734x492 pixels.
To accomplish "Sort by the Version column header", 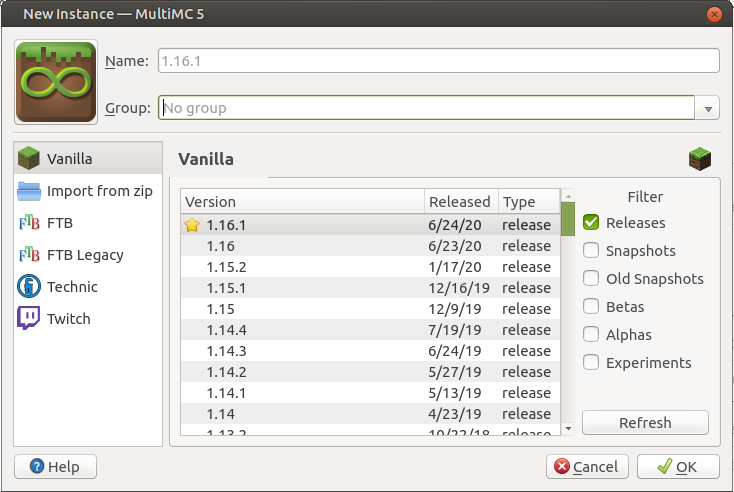I will pos(302,202).
